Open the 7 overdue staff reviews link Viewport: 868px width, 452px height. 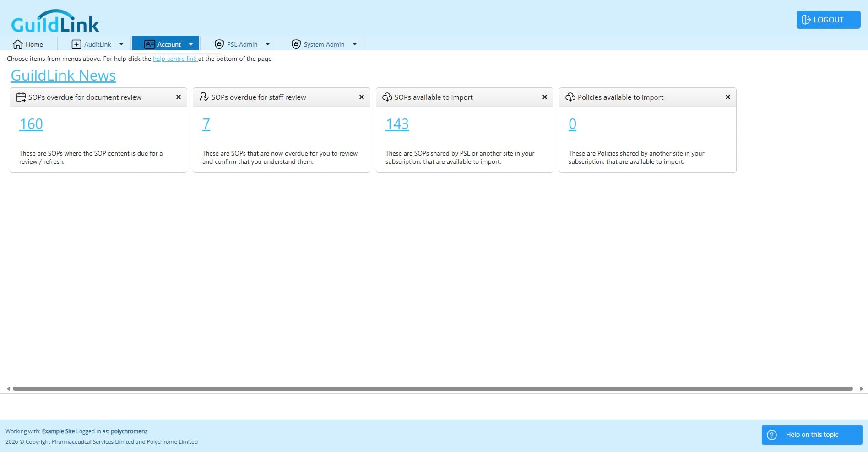click(206, 124)
